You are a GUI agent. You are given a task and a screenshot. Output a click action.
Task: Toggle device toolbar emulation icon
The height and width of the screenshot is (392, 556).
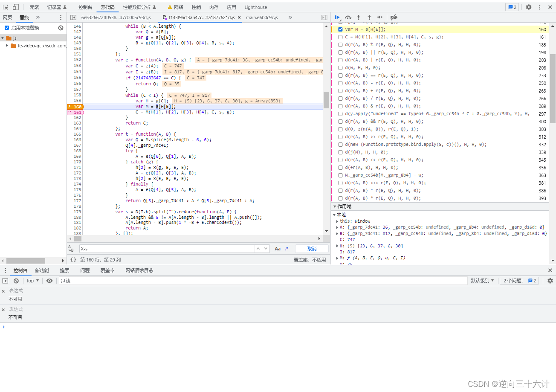pos(16,7)
